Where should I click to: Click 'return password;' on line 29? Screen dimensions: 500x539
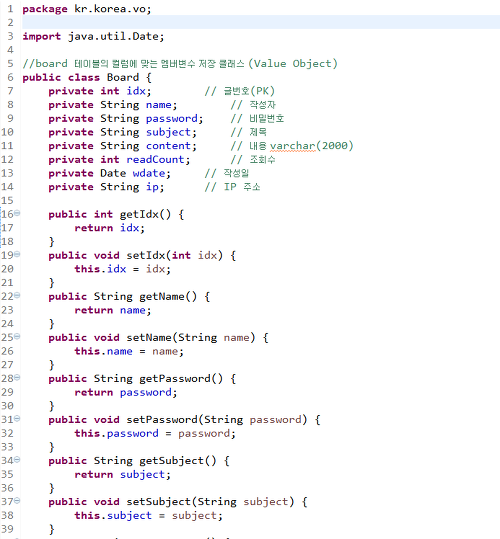pyautogui.click(x=126, y=393)
